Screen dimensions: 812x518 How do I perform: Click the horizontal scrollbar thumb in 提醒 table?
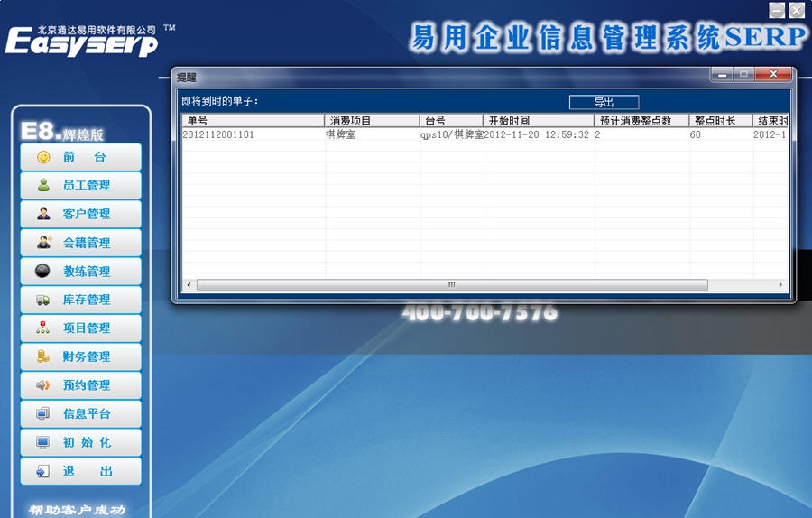tap(452, 285)
